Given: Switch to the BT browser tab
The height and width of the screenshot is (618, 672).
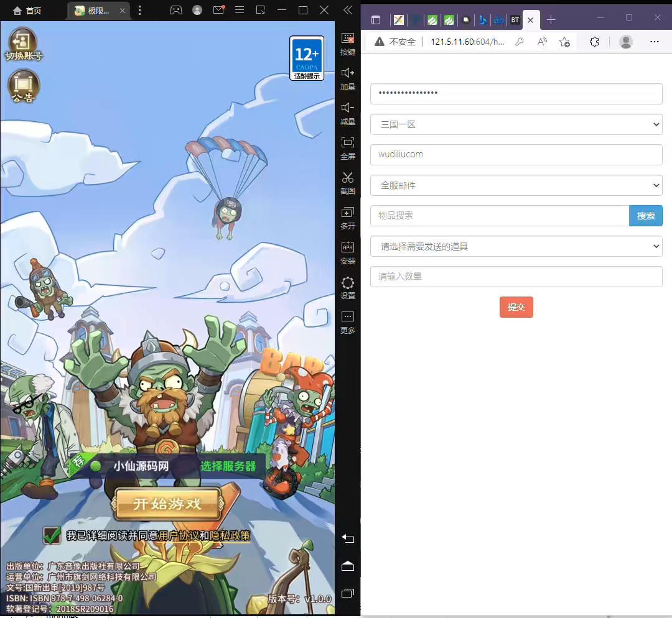Looking at the screenshot, I should point(515,20).
